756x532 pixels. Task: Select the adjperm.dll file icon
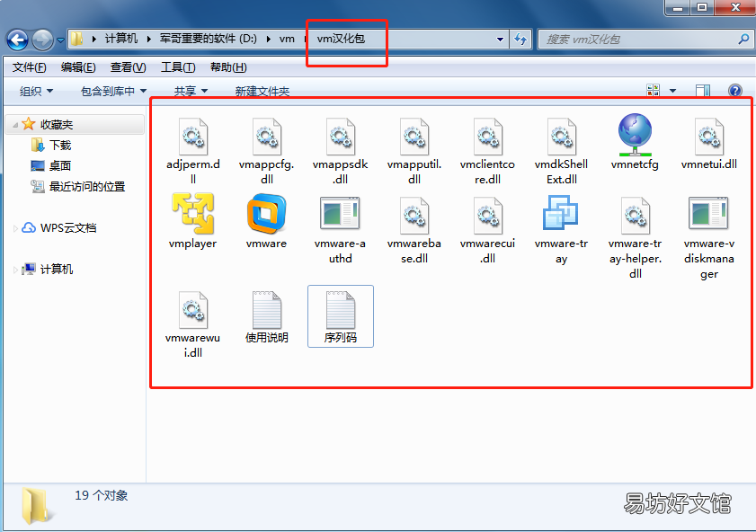click(193, 137)
